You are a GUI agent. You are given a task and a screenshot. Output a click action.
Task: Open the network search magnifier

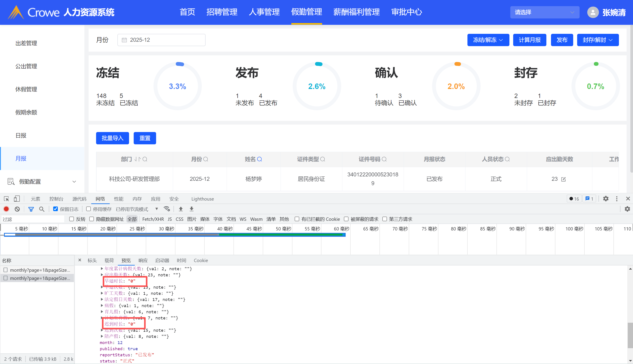(42, 209)
